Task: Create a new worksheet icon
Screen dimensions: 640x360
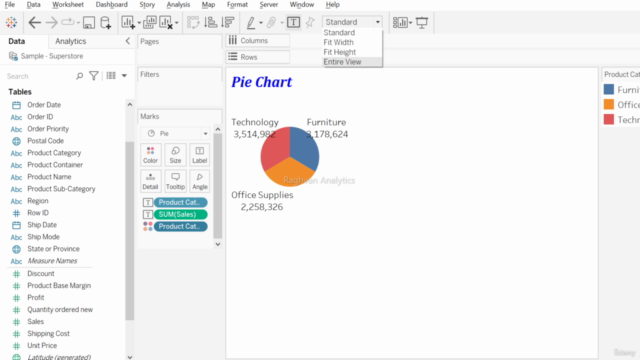Action: 128,22
